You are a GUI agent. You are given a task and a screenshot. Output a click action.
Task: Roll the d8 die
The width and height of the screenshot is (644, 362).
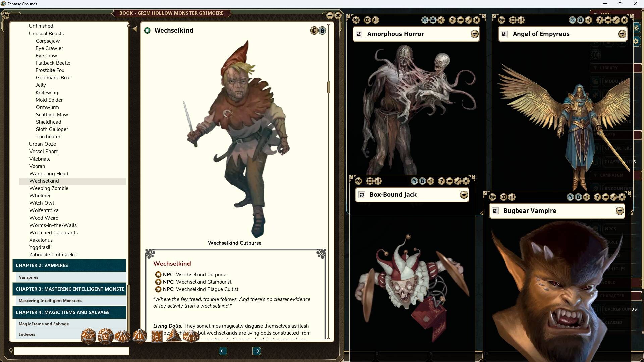coord(140,336)
